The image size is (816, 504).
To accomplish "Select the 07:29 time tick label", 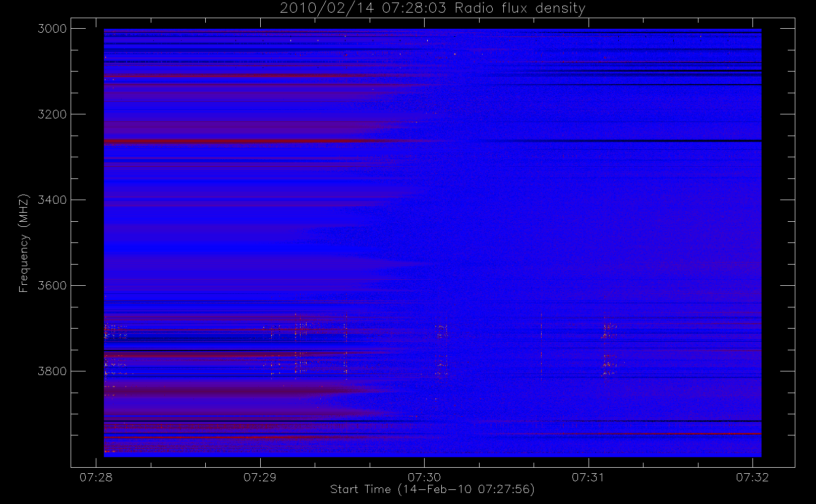I will 260,477.
